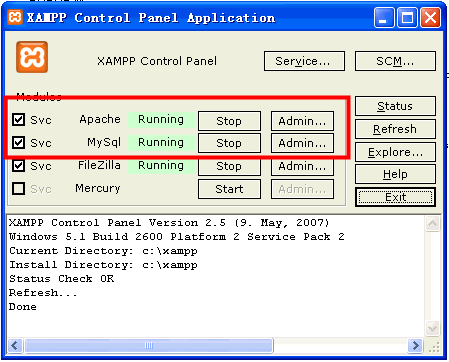The height and width of the screenshot is (362, 449).
Task: Stop the MySql module
Action: pyautogui.click(x=229, y=143)
